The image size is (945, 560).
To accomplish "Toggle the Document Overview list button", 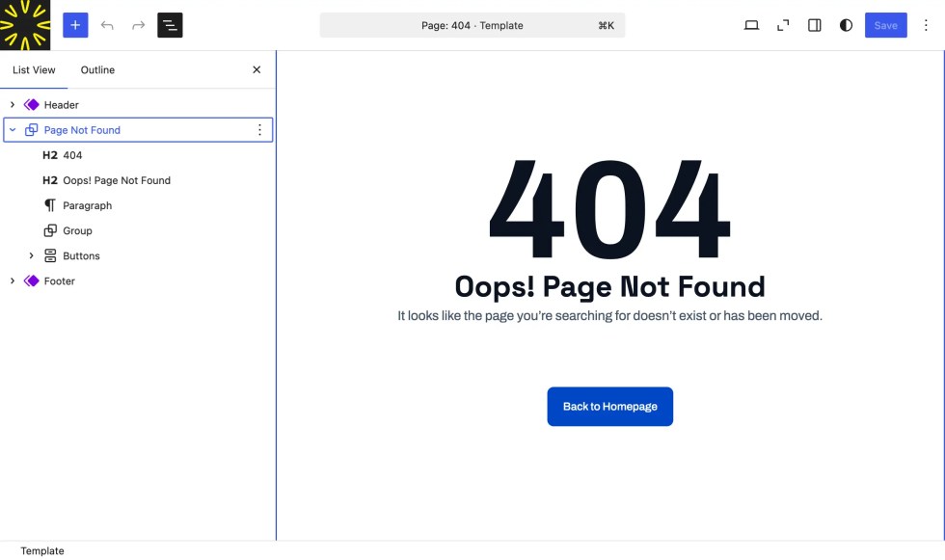I will coord(170,25).
